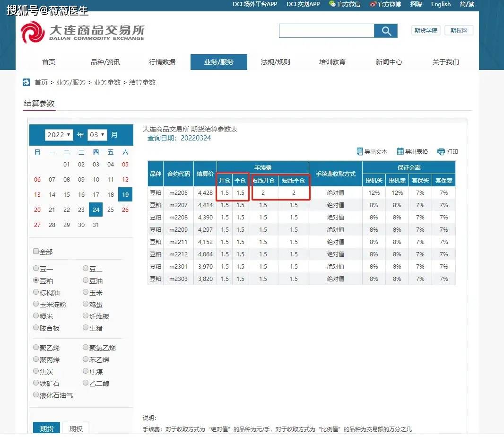The width and height of the screenshot is (504, 437).
Task: Click the search magnifier icon
Action: (x=386, y=30)
